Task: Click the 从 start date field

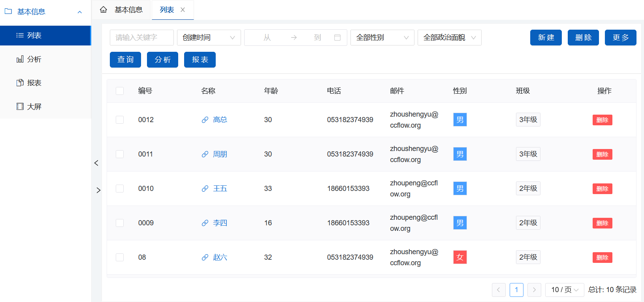Action: pyautogui.click(x=267, y=38)
